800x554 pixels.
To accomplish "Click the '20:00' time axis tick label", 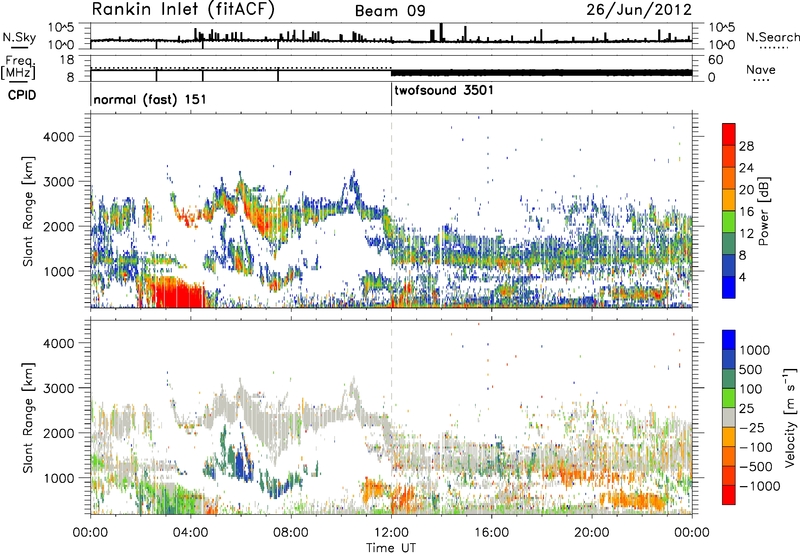I will (x=592, y=533).
